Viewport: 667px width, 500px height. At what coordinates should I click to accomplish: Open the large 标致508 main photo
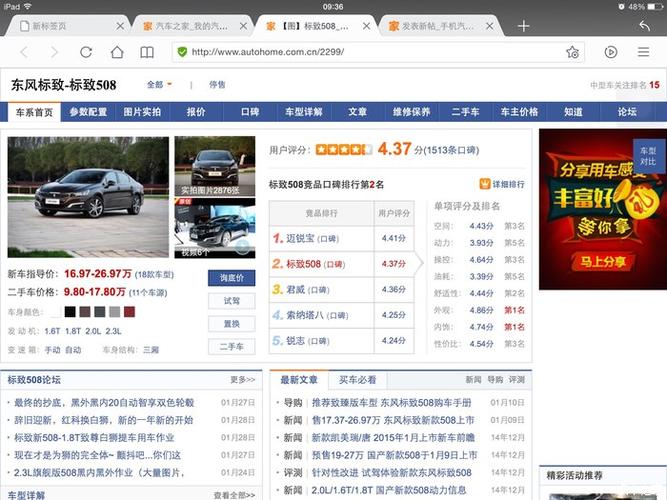(88, 197)
